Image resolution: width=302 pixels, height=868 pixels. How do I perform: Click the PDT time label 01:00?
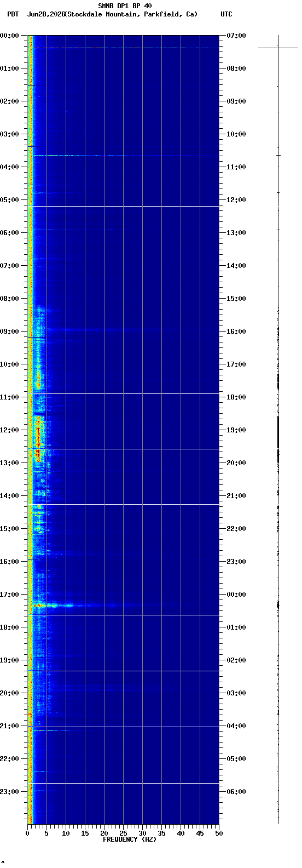click(9, 68)
